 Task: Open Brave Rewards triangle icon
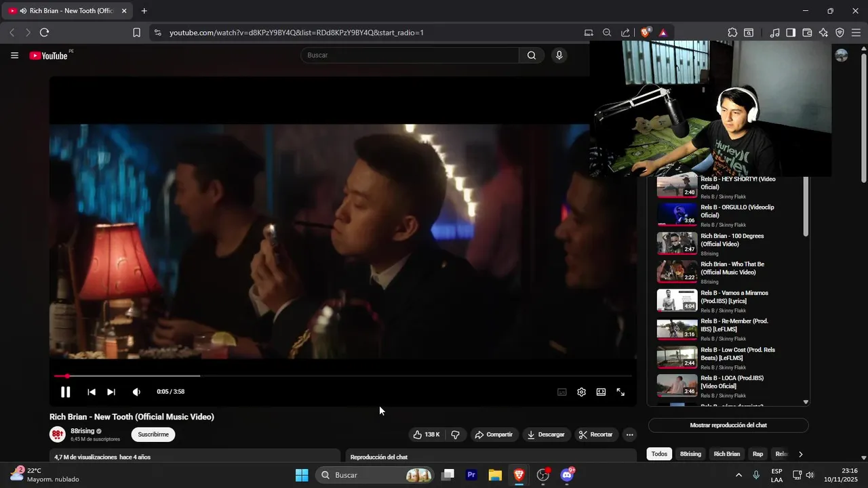(x=663, y=33)
